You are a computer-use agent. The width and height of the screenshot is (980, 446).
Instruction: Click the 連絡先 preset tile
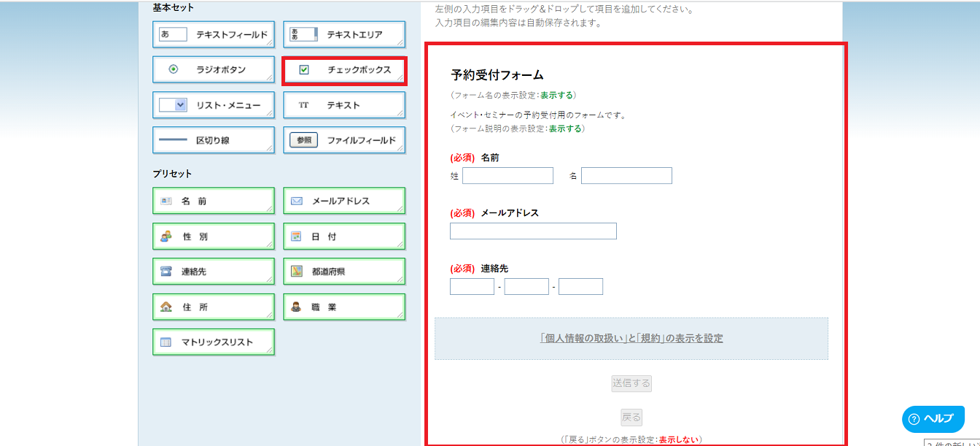pyautogui.click(x=214, y=272)
